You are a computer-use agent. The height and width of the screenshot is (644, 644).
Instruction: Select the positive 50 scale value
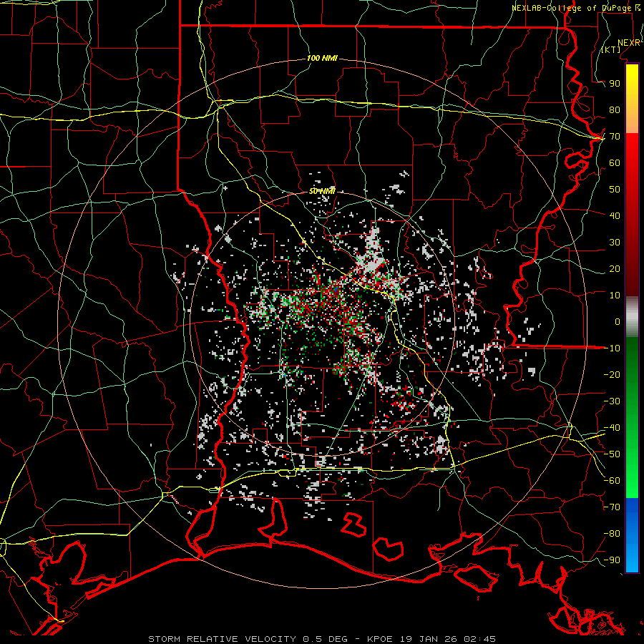point(615,190)
